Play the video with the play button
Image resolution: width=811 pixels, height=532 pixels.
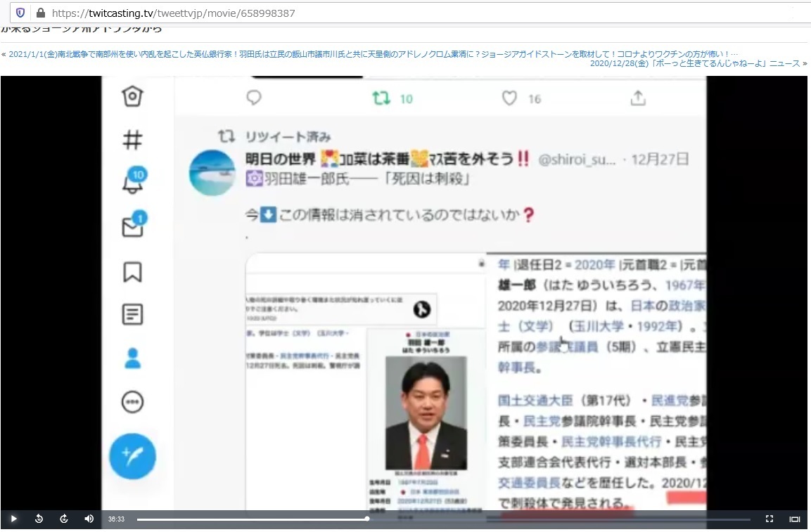(14, 519)
